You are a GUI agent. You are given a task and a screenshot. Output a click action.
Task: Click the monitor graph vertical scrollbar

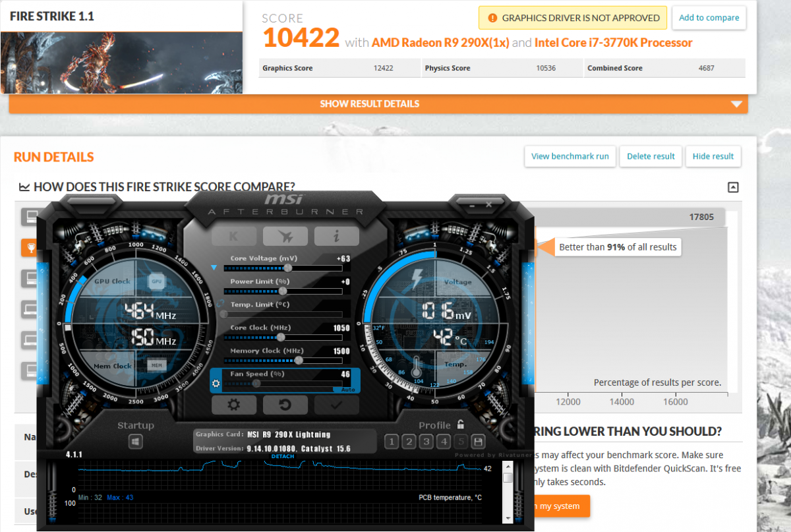[x=507, y=491]
